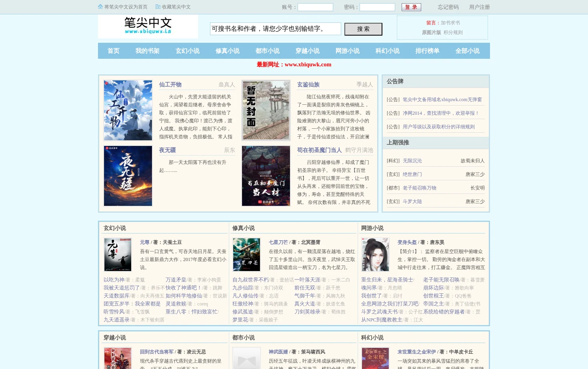Open the 仙工开物 title link
The image size is (588, 369).
[170, 84]
